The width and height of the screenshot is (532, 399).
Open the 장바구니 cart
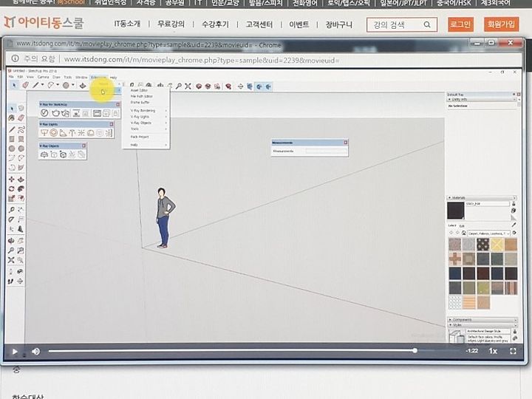tap(338, 24)
